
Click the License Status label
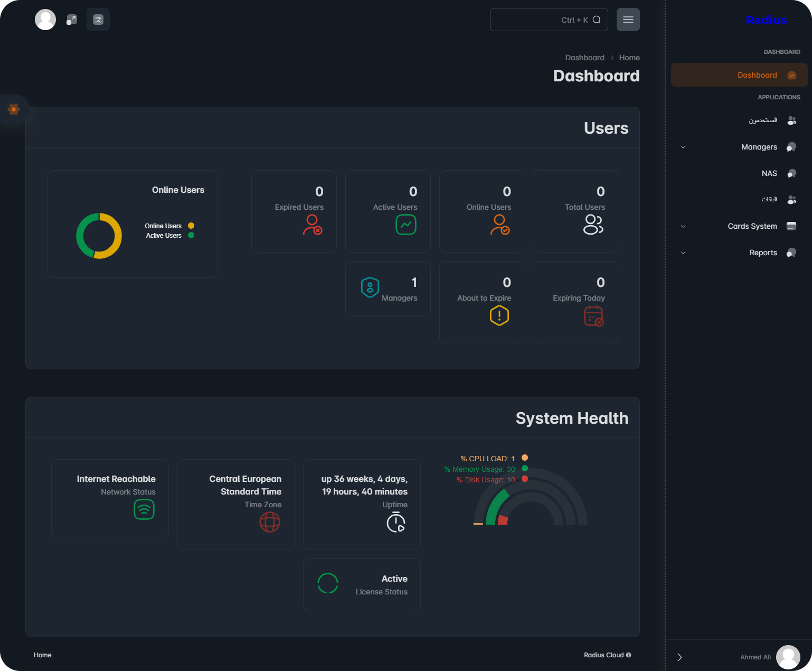click(381, 592)
